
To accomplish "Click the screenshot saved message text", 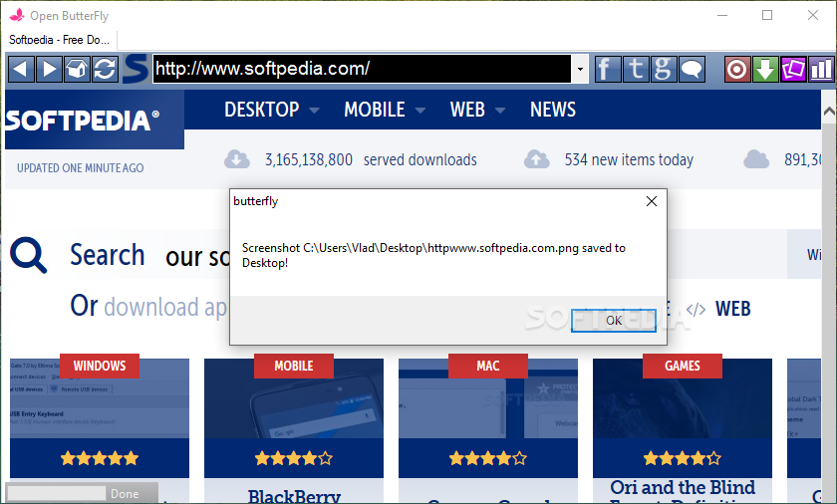I will (x=433, y=255).
